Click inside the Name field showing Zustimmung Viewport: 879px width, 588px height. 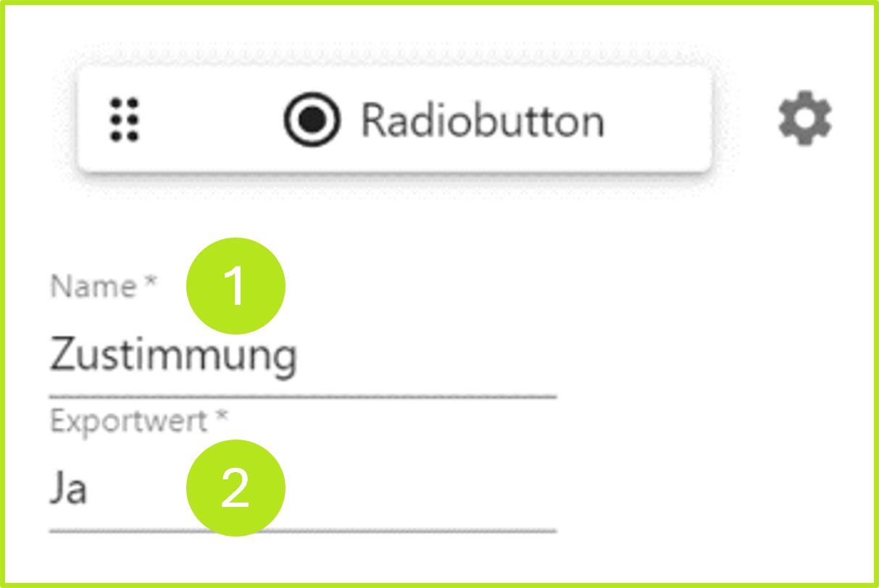click(x=174, y=355)
